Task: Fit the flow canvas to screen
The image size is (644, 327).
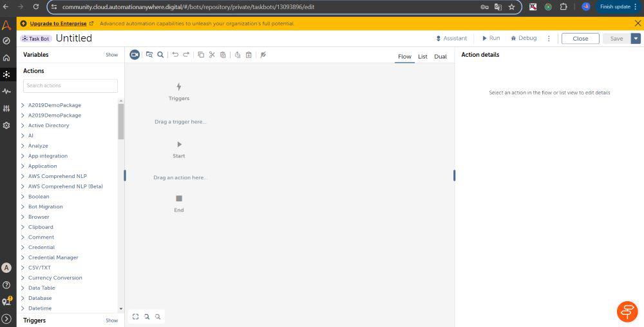Action: tap(135, 316)
